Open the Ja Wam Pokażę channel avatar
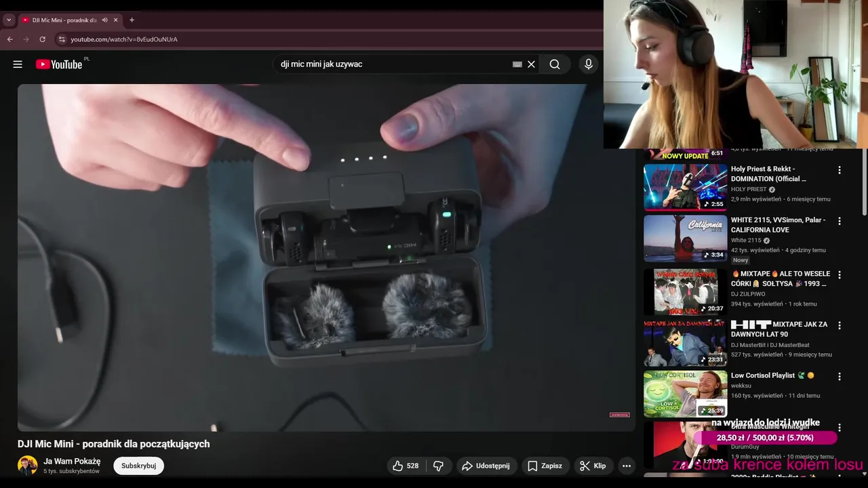Viewport: 868px width, 488px height. click(28, 466)
